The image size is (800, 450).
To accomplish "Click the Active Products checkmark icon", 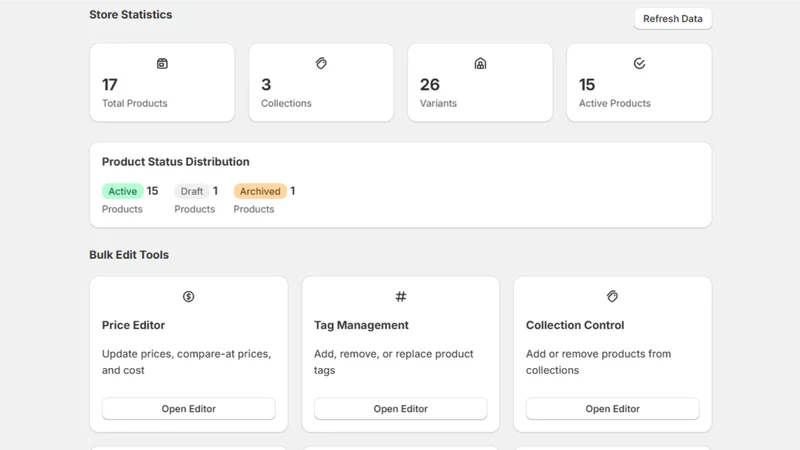I will pyautogui.click(x=639, y=63).
